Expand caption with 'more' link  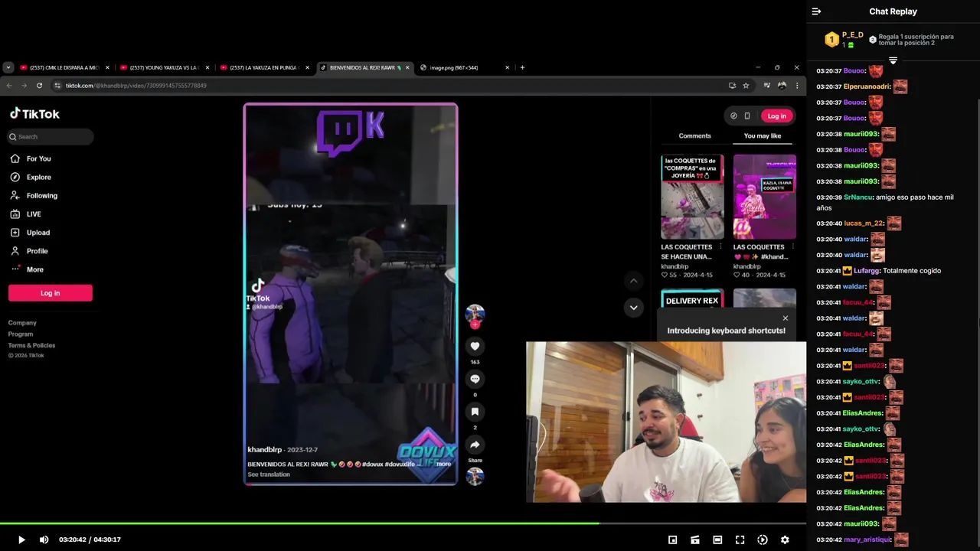(x=444, y=464)
